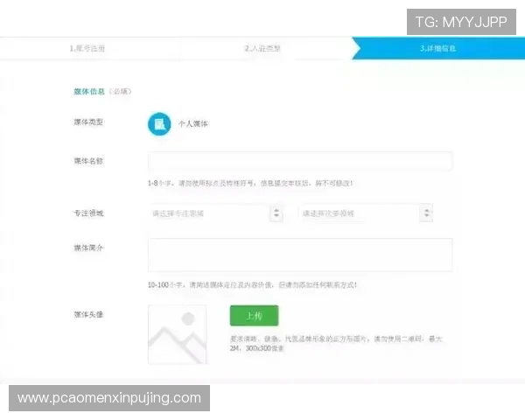
Task: Select step 1 账号注册 tab
Action: (87, 49)
